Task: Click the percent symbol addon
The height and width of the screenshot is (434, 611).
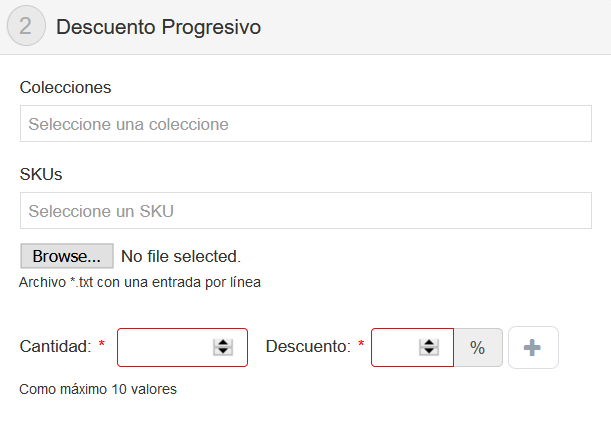Action: (478, 347)
